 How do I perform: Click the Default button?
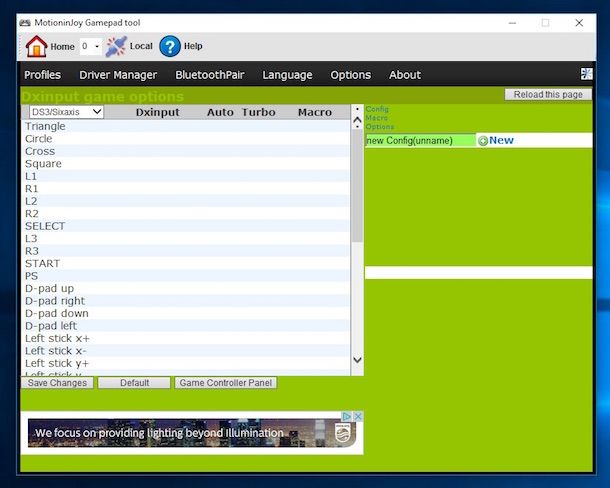tap(134, 383)
